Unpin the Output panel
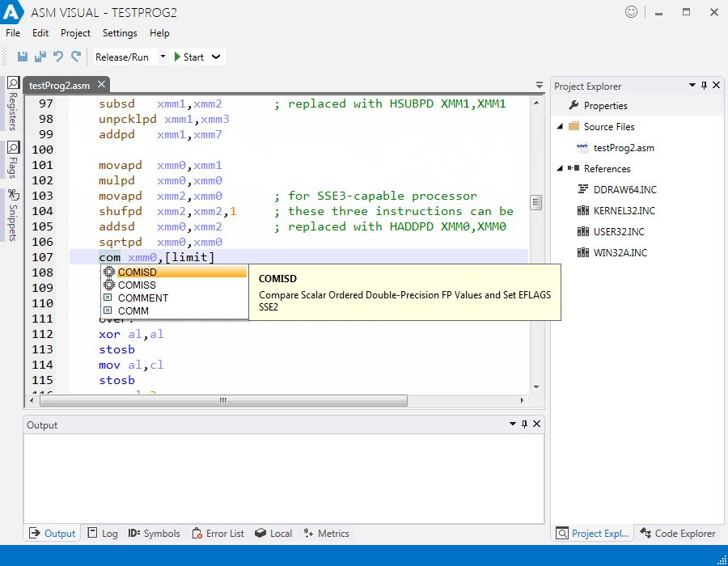728x566 pixels. pos(524,424)
